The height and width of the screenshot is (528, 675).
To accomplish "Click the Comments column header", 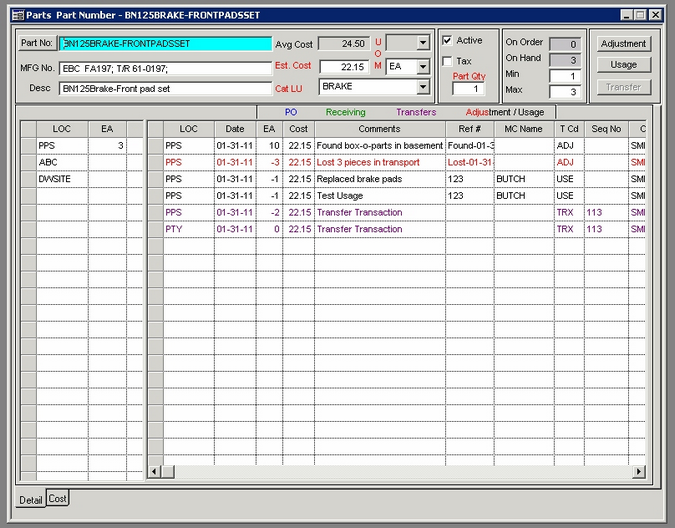I will click(x=379, y=129).
